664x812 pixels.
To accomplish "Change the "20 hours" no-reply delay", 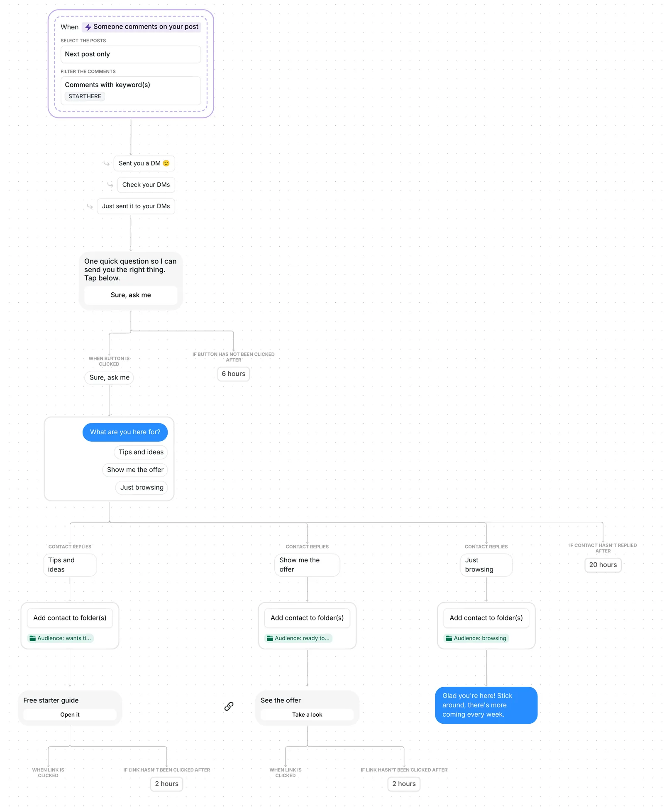I will tap(603, 565).
